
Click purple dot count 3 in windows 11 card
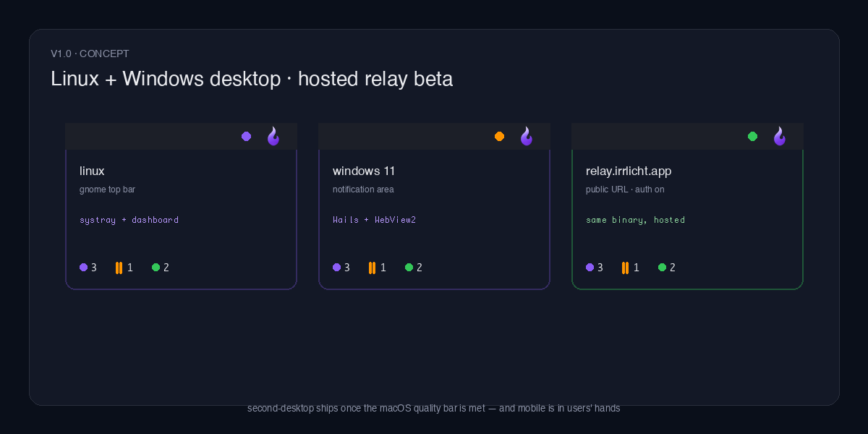tap(341, 268)
